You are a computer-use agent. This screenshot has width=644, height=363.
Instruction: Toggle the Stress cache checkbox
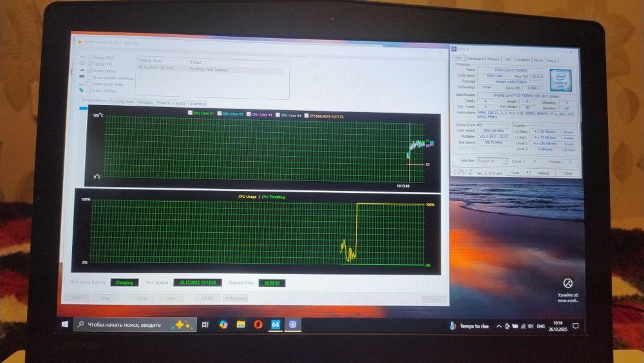tap(89, 71)
